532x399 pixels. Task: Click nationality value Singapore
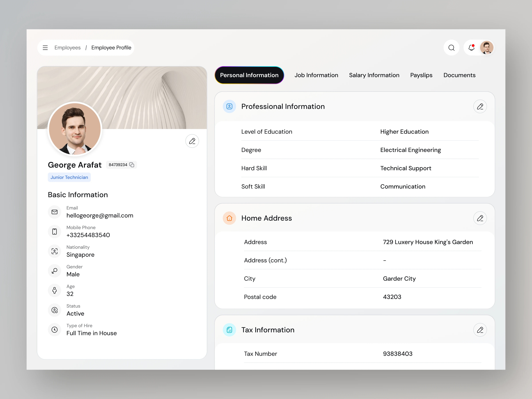coord(81,255)
